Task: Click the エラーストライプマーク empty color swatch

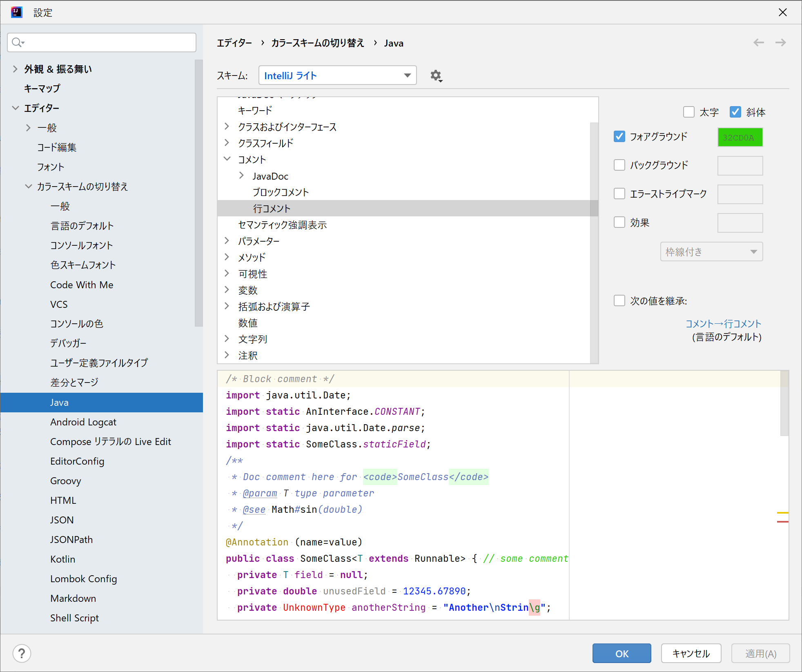Action: (740, 194)
